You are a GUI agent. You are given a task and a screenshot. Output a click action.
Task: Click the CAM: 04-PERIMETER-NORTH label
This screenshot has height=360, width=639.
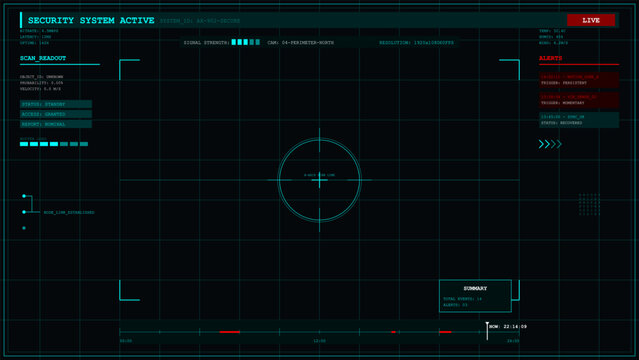pos(301,42)
